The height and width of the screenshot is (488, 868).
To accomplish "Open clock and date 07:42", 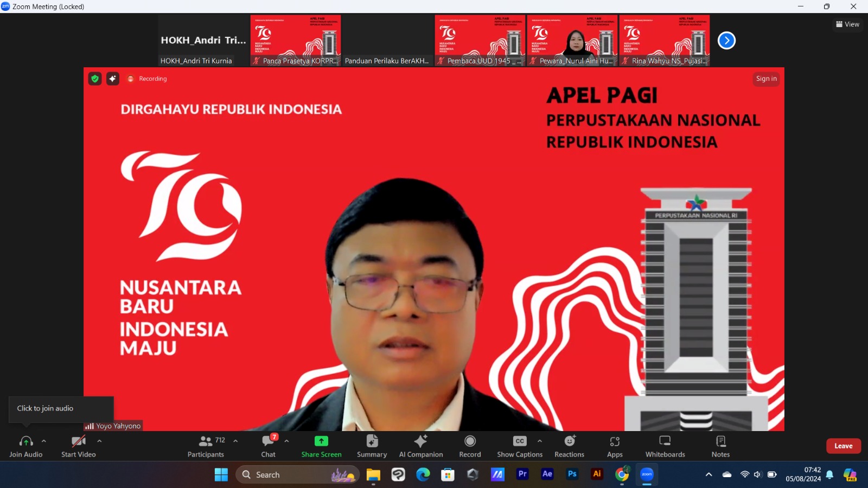I will tap(803, 474).
